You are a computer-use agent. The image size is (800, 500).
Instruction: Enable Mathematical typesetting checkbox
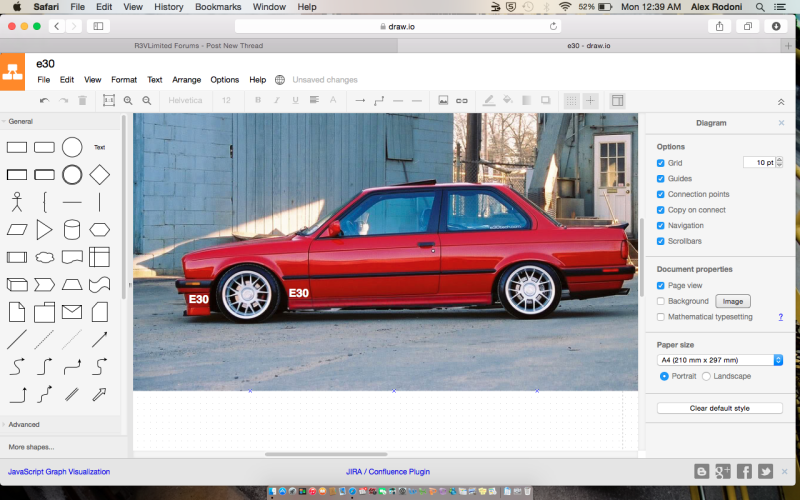click(661, 317)
